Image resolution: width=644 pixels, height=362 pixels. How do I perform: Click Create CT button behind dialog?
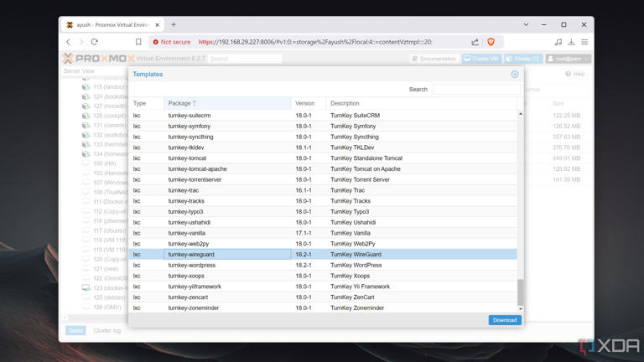point(523,59)
